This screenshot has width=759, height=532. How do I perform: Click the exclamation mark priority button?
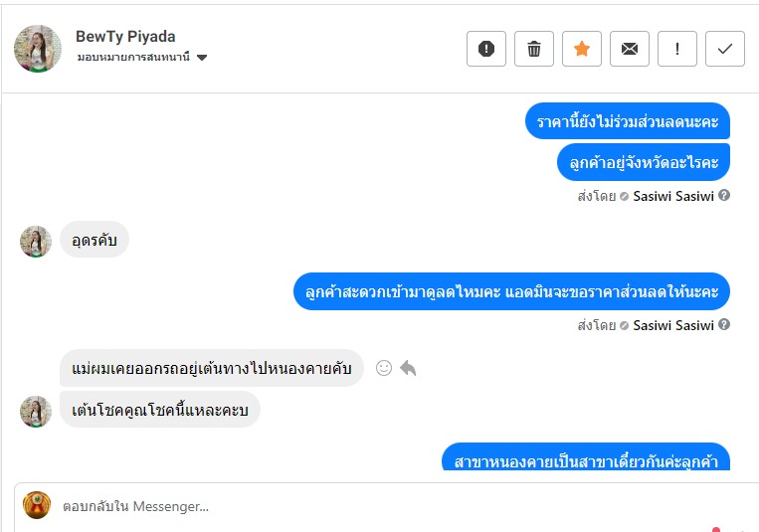click(677, 49)
